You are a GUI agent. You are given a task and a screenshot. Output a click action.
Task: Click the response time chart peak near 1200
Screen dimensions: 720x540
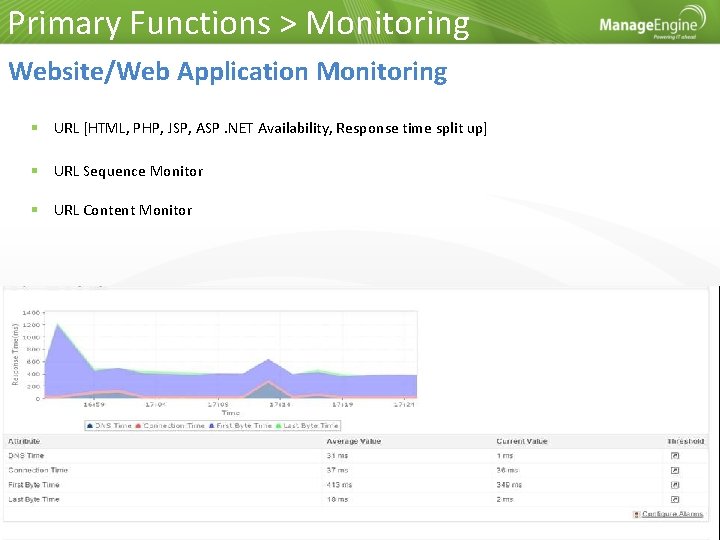57,325
